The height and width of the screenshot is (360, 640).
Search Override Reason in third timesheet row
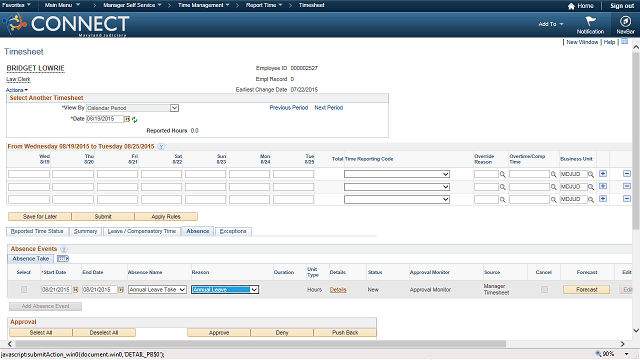point(502,200)
